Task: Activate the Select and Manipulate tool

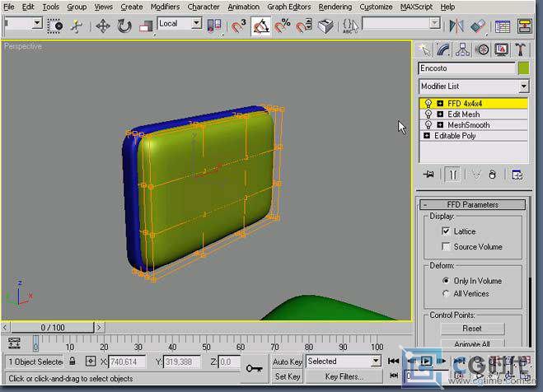Action: tap(77, 26)
